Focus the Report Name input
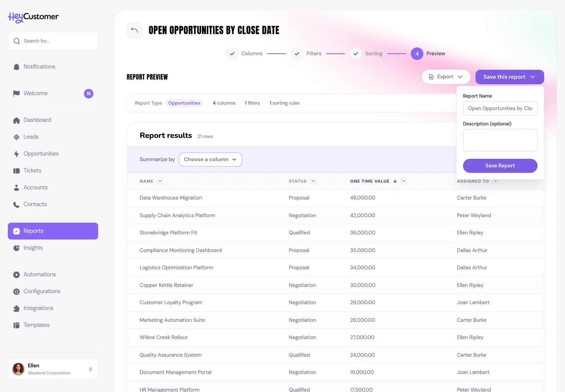Image resolution: width=565 pixels, height=392 pixels. coord(500,108)
